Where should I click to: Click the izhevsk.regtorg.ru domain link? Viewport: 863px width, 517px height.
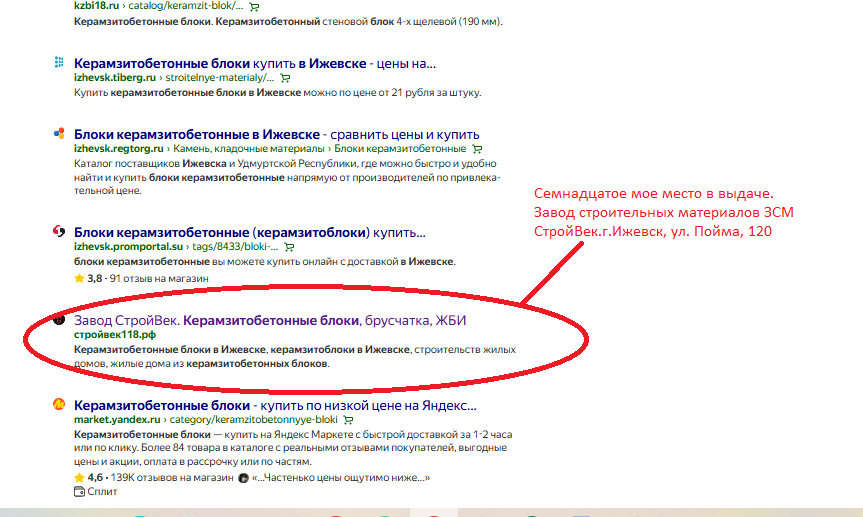tap(118, 149)
